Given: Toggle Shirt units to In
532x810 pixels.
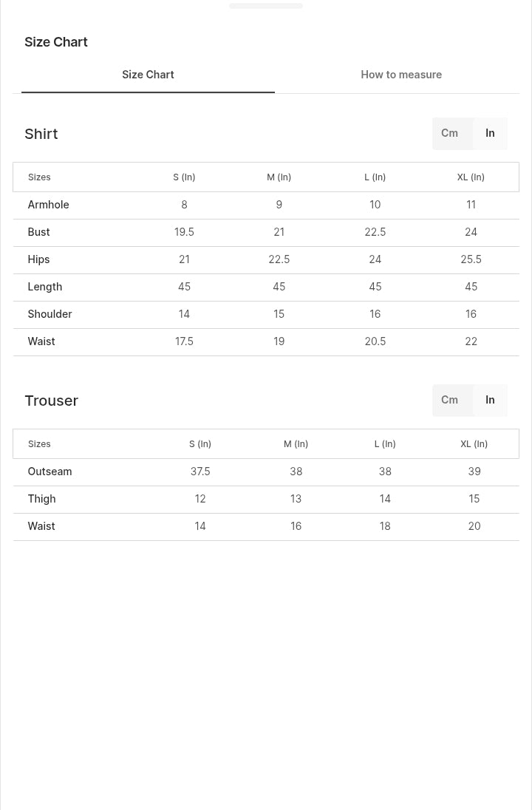Looking at the screenshot, I should pos(490,133).
